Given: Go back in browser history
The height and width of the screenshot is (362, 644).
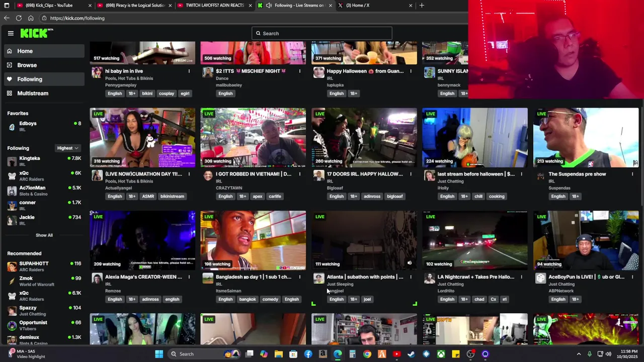Looking at the screenshot, I should [7, 18].
